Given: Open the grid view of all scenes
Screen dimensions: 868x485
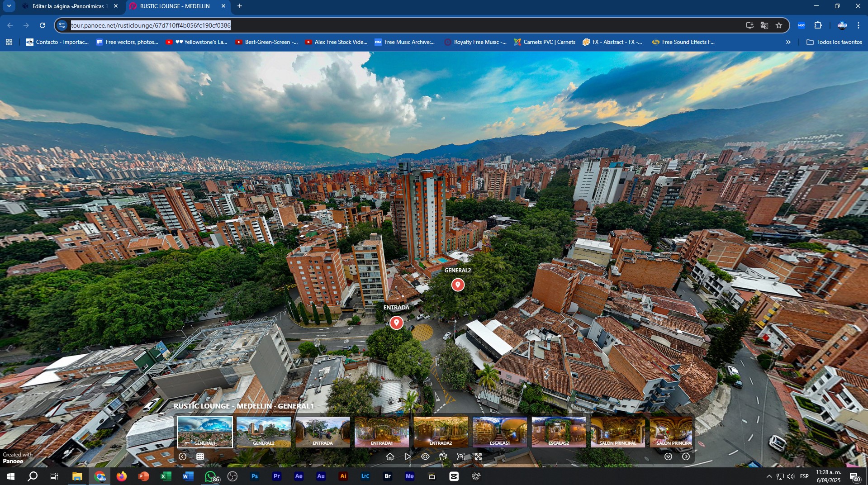Looking at the screenshot, I should (x=200, y=456).
